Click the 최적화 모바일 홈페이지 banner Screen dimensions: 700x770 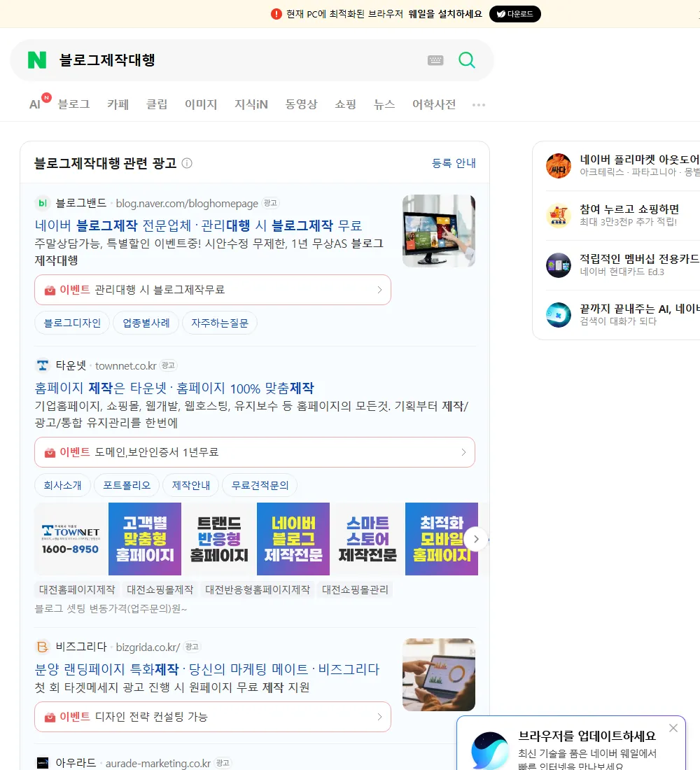click(442, 539)
